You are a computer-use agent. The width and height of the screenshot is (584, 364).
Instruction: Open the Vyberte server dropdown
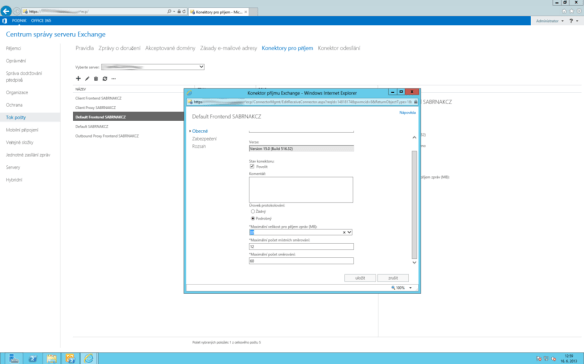(153, 67)
